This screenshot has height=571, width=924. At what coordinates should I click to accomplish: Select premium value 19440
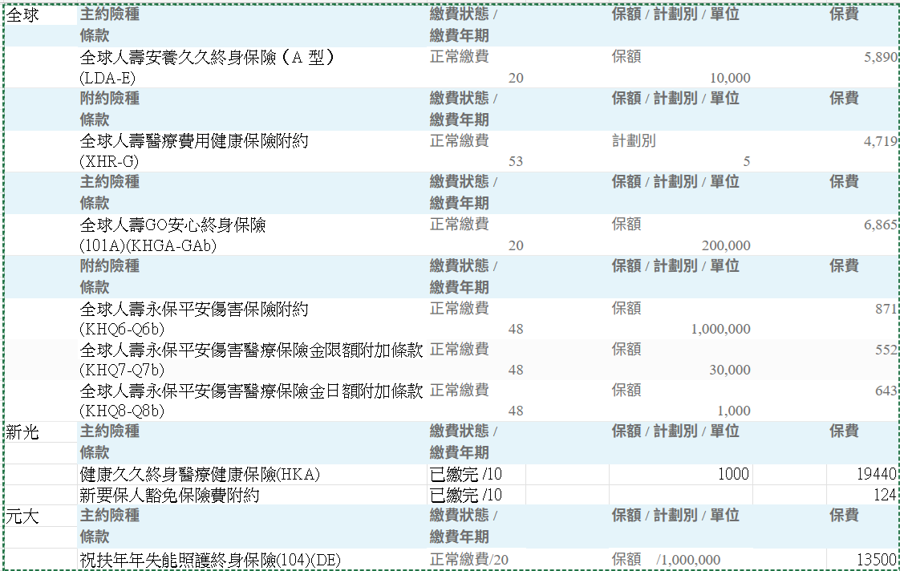coord(876,474)
